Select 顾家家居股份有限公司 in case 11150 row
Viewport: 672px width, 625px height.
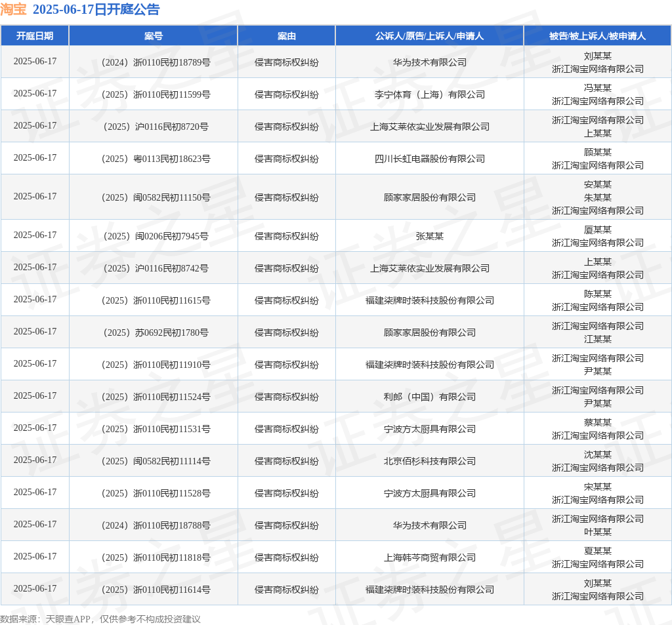click(429, 197)
